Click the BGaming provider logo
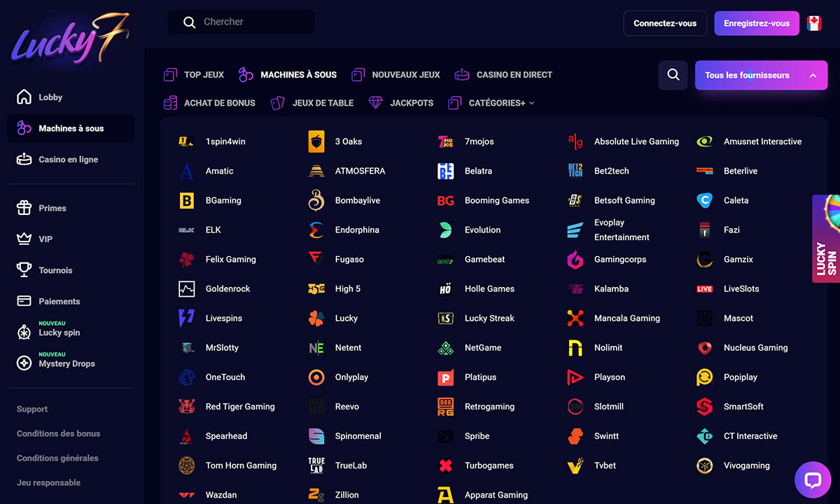This screenshot has height=504, width=840. [186, 201]
